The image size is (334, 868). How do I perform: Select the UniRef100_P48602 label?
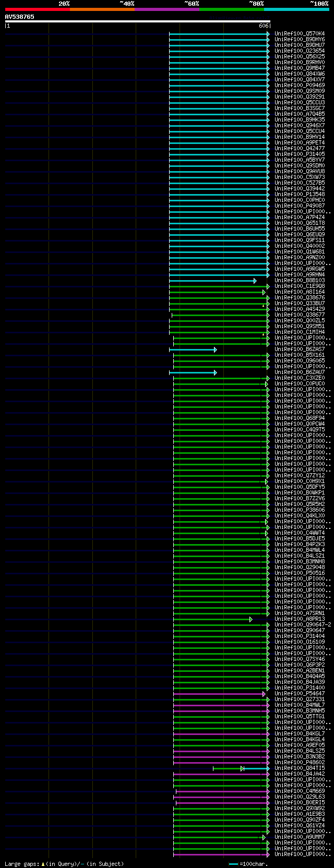point(300,763)
